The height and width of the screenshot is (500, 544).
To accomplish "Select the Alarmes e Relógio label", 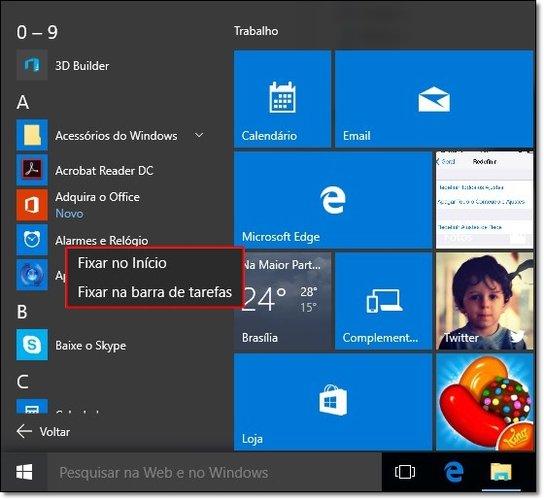I will pos(102,240).
